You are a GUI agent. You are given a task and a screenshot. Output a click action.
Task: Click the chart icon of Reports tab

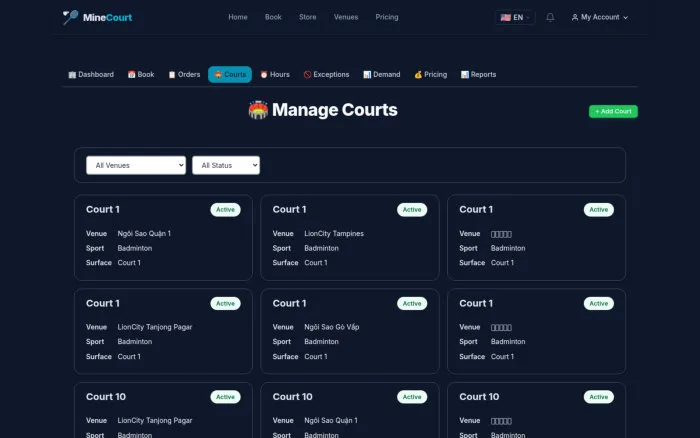click(465, 75)
